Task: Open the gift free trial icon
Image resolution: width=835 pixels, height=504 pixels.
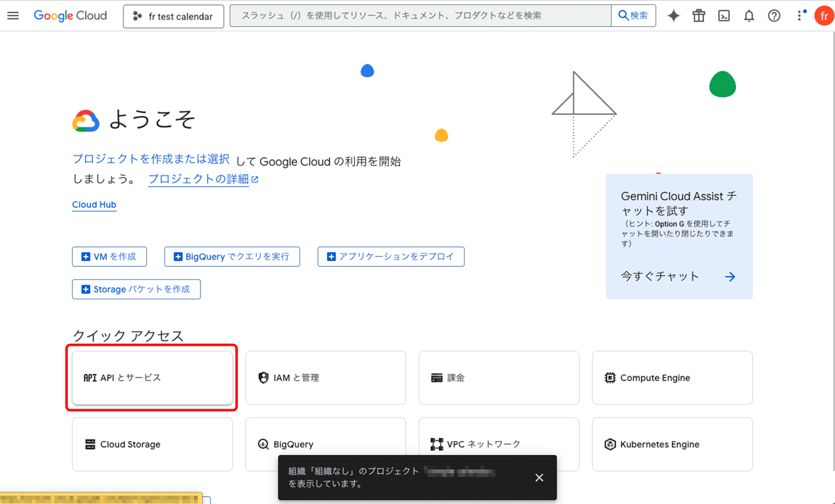Action: tap(699, 16)
